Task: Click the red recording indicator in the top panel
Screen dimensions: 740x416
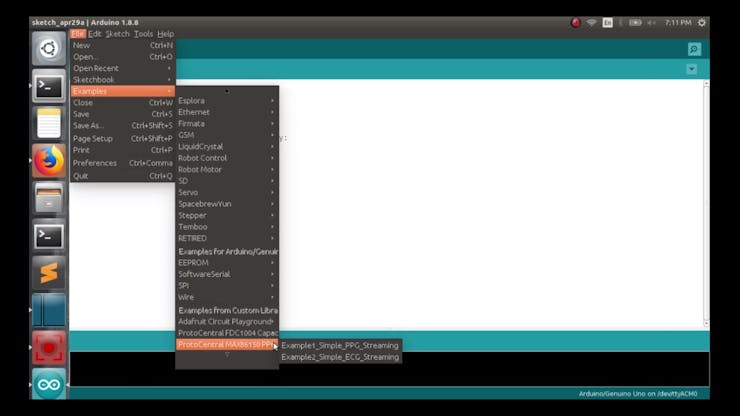Action: pyautogui.click(x=575, y=23)
